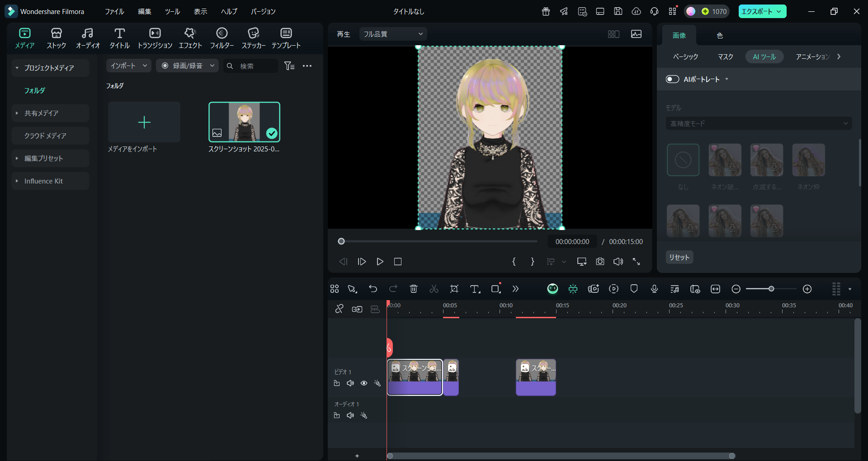Click the スクリーンショット 2025 media thumbnail
Screen dimensions: 868x461
[244, 122]
